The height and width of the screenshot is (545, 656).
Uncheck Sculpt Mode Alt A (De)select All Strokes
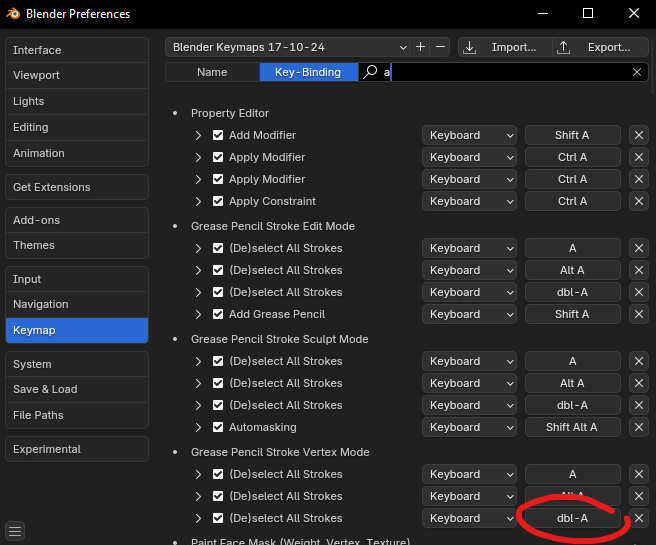click(218, 383)
